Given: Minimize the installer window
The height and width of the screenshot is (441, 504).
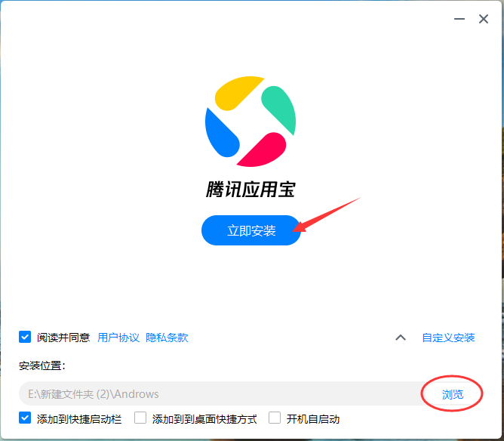Looking at the screenshot, I should click(x=459, y=19).
